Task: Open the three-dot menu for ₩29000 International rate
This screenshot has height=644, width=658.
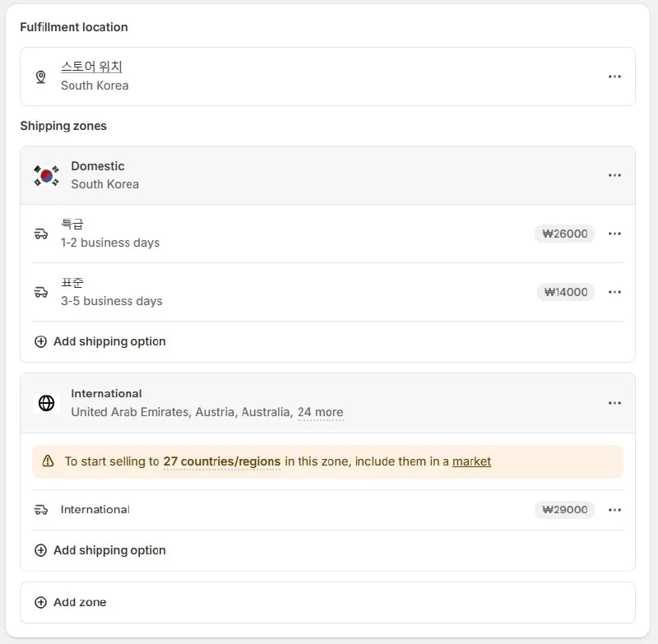Action: pos(614,510)
